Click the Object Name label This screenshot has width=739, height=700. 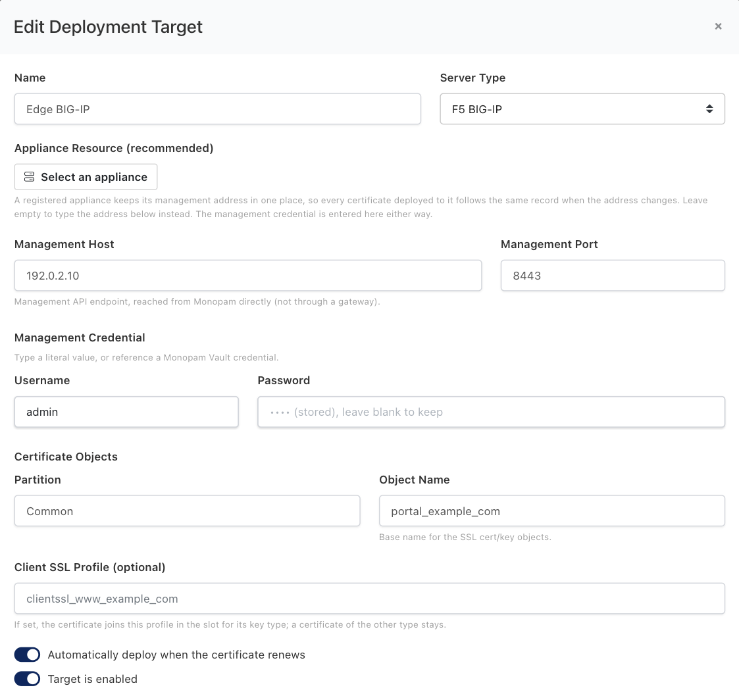point(415,480)
